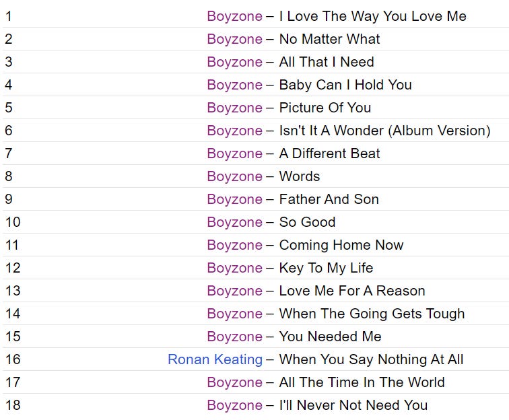Screen dimensions: 509x420
Task: Click "When The Going Gets Tough" track title
Action: [x=372, y=314]
